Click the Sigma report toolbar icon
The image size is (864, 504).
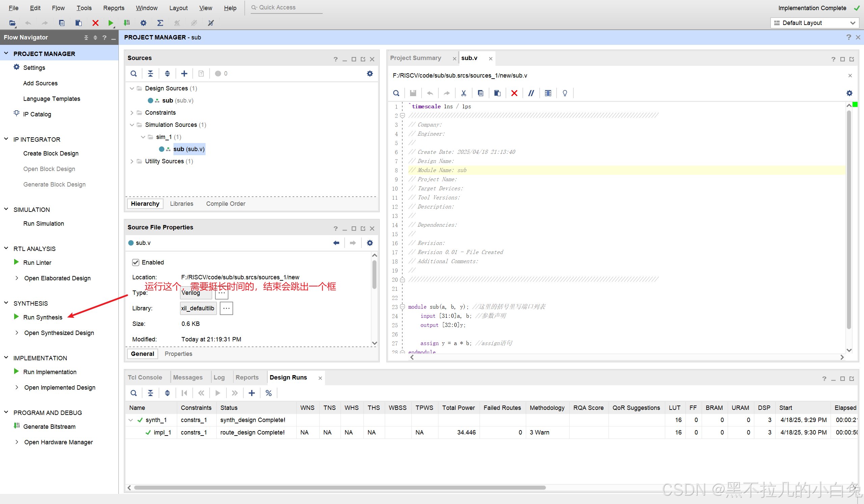pyautogui.click(x=160, y=23)
